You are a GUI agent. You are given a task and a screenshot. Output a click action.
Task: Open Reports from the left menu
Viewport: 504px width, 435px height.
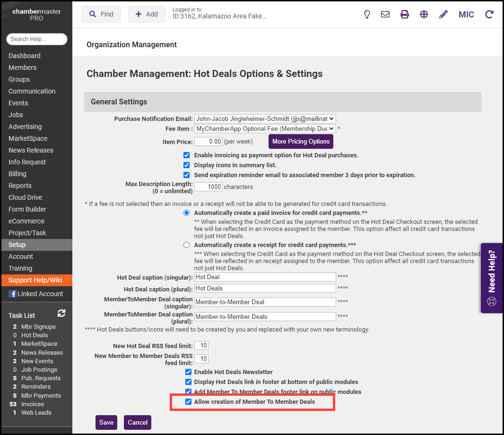tap(20, 186)
